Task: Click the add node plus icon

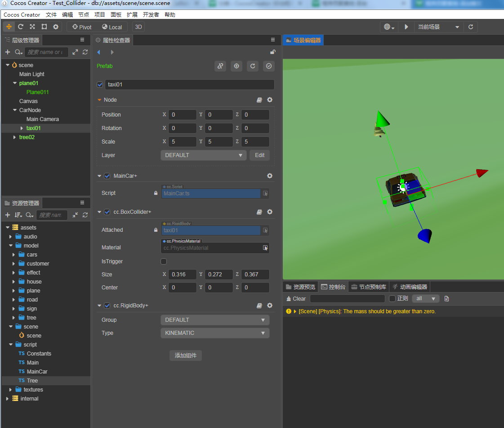Action: coord(8,52)
